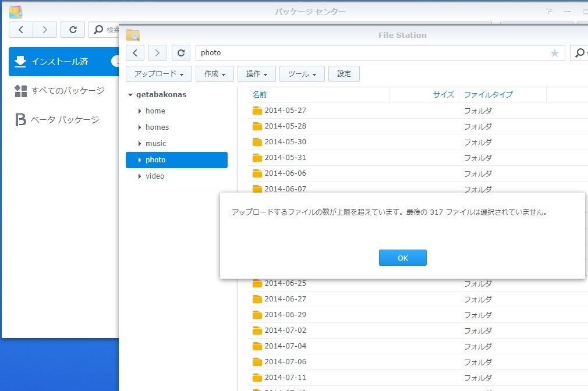Collapse the getabakonas tree node

pos(131,94)
